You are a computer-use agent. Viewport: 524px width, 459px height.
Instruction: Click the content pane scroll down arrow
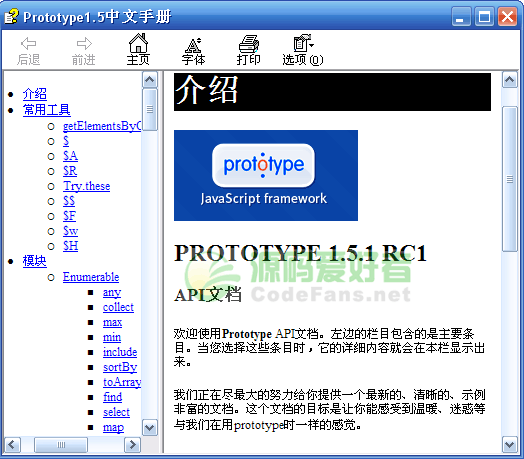510,445
